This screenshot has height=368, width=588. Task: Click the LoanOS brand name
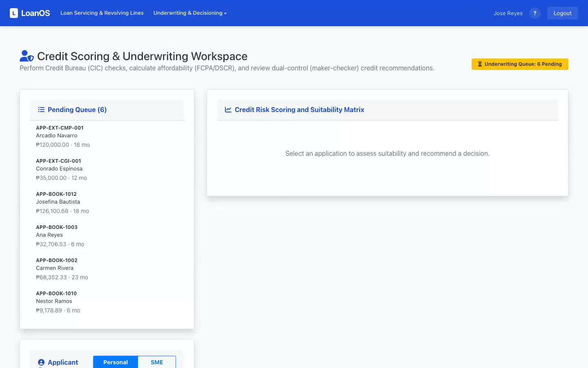click(x=36, y=13)
